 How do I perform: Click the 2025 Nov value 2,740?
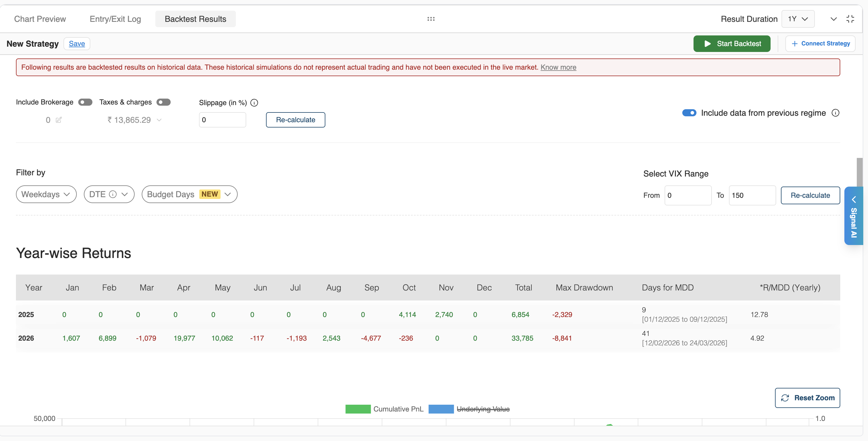444,314
